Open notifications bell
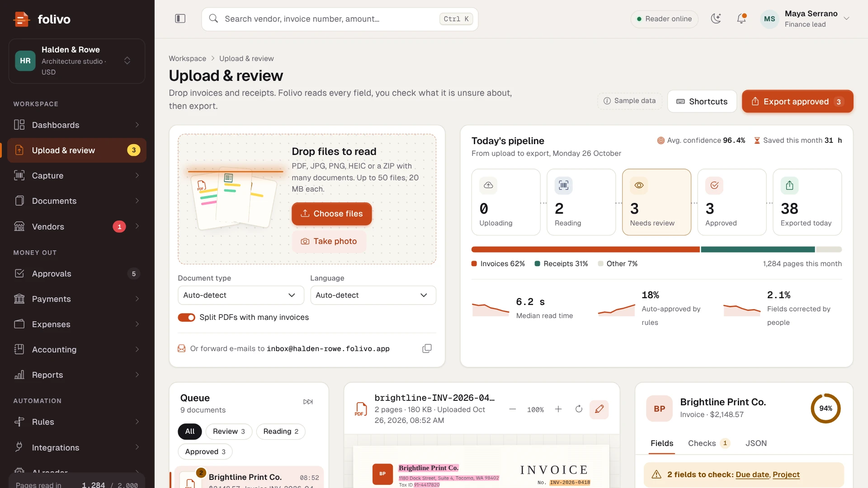The image size is (868, 488). (741, 19)
